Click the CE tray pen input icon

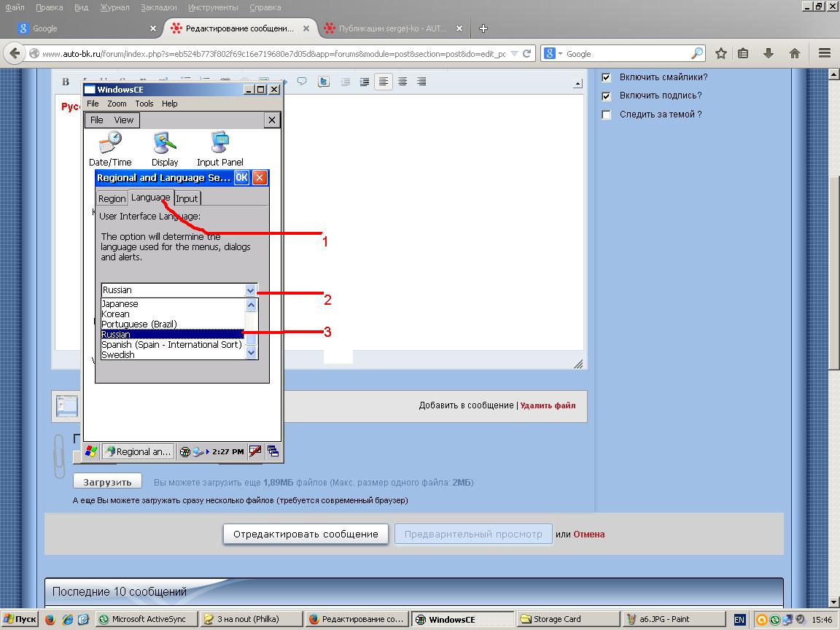[x=255, y=451]
